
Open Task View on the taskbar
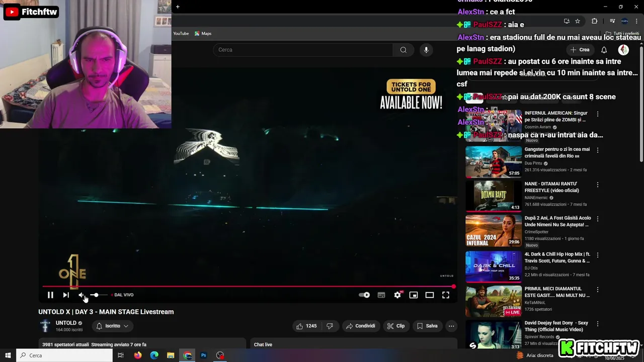click(121, 355)
